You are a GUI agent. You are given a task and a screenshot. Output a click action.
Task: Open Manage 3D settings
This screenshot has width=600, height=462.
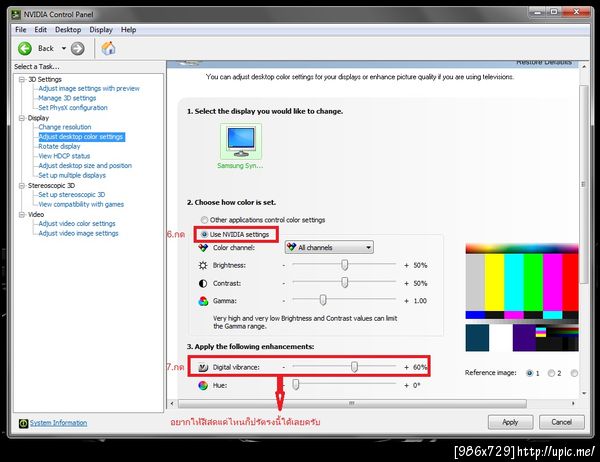pos(67,98)
